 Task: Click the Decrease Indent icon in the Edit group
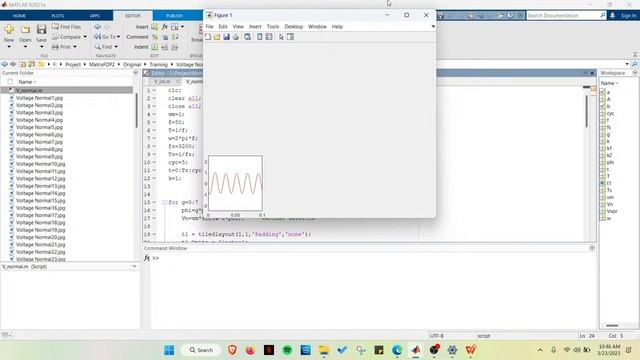pos(175,47)
